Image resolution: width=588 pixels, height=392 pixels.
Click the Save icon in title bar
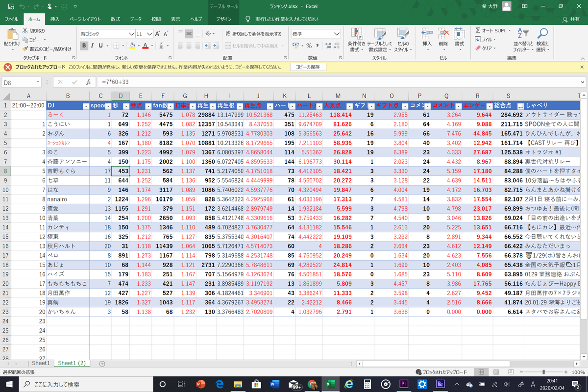point(10,6)
